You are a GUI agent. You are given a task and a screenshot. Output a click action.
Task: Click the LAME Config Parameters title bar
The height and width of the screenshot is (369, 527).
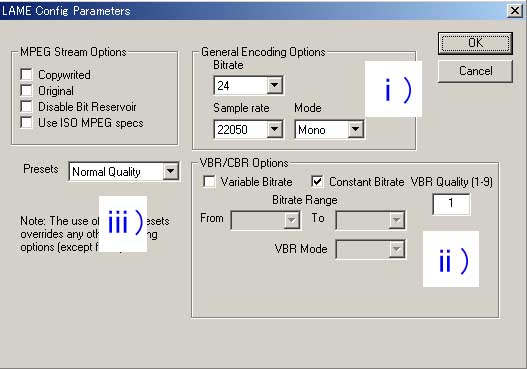coord(252,10)
